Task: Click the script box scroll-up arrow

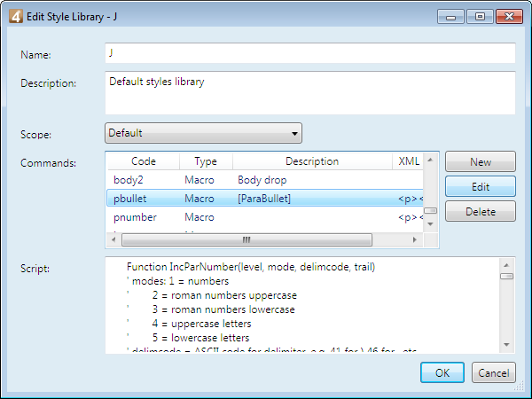Action: coord(506,265)
